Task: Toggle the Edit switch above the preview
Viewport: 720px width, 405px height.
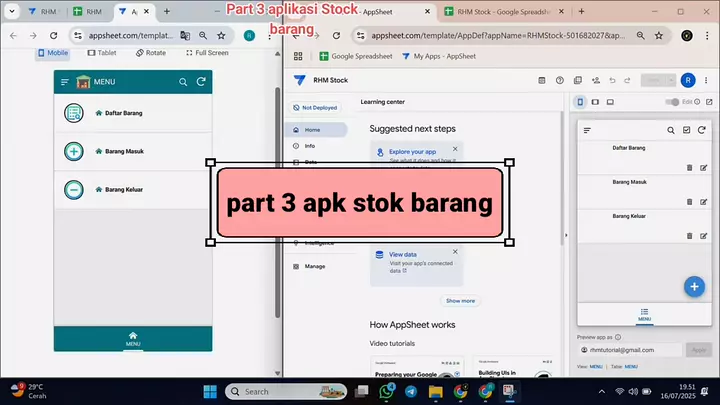Action: tap(675, 102)
